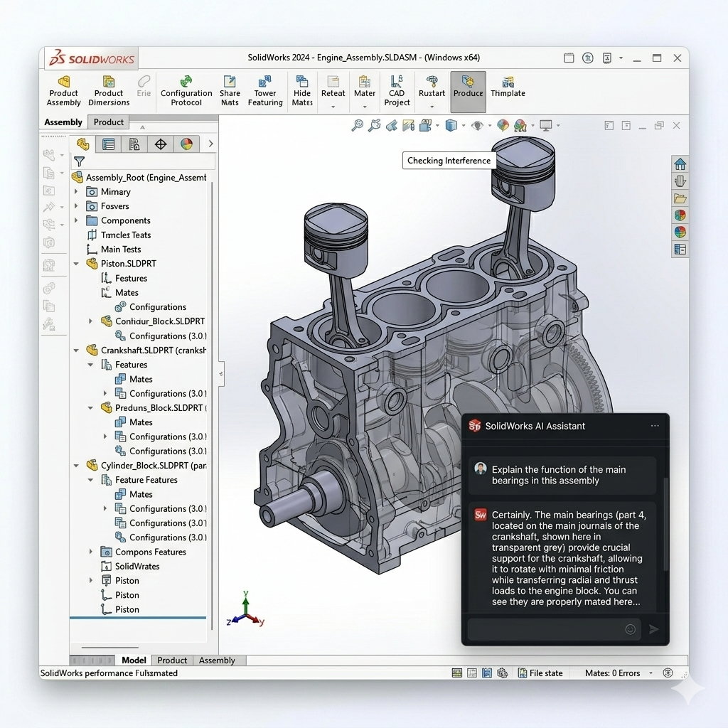The height and width of the screenshot is (728, 728).
Task: Select Configuration Protocol command
Action: click(x=186, y=92)
